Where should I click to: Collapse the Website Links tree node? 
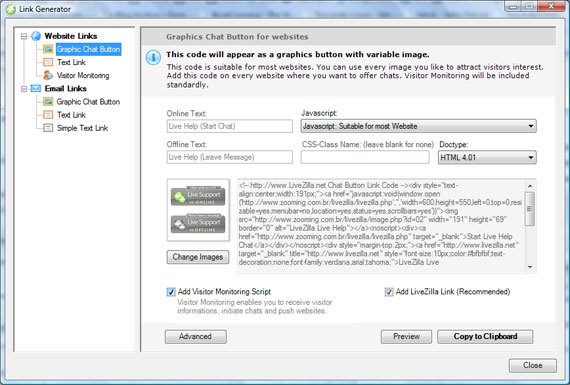[24, 36]
